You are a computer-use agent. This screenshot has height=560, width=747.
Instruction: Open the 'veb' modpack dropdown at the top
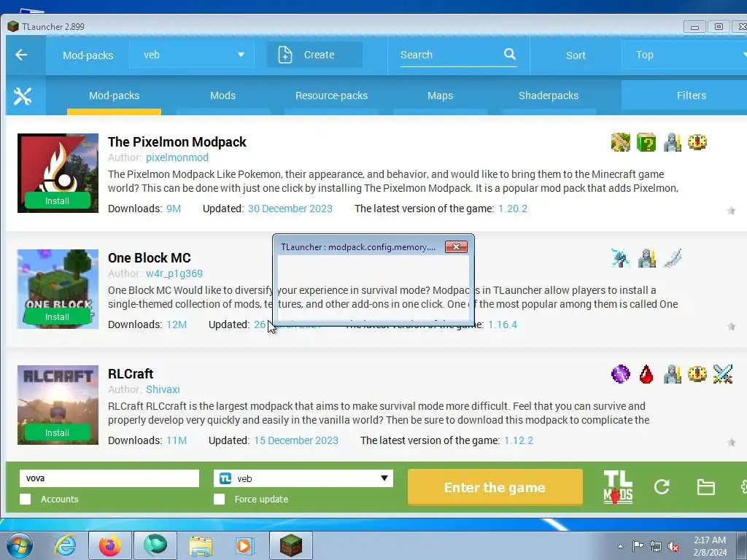(193, 55)
